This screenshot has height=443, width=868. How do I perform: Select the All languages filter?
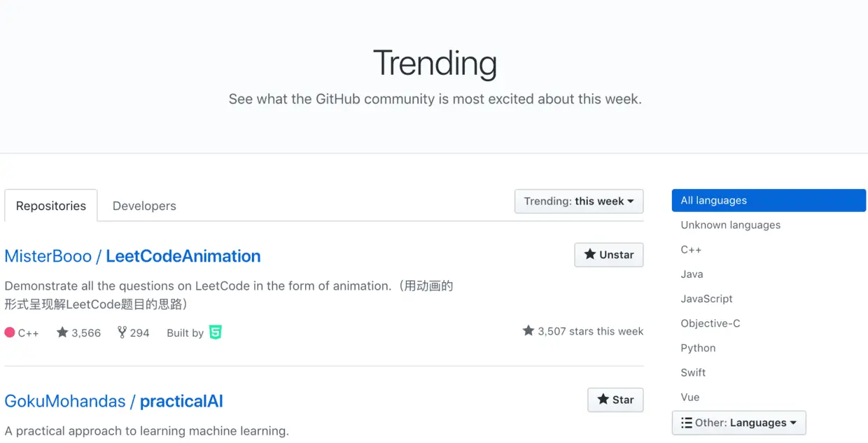coord(769,200)
